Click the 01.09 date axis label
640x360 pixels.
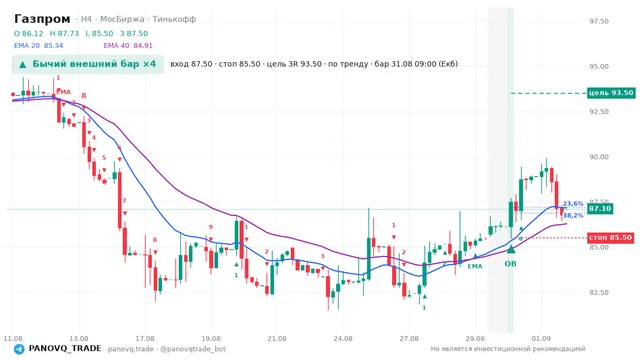pyautogui.click(x=541, y=339)
